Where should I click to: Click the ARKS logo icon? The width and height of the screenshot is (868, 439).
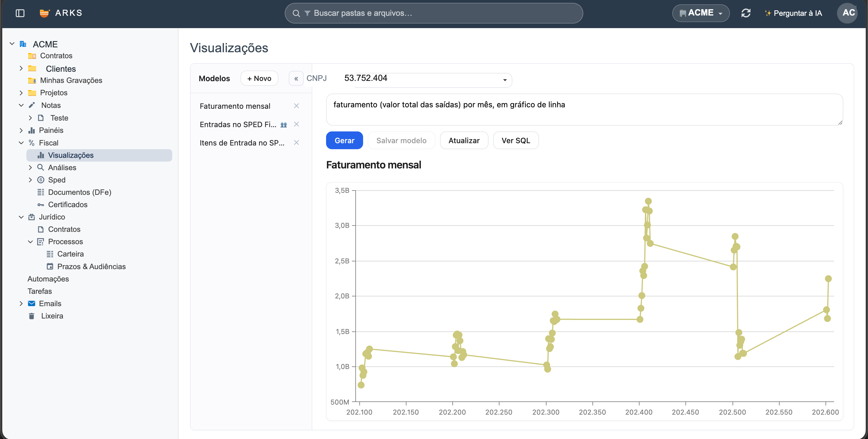[x=44, y=13]
